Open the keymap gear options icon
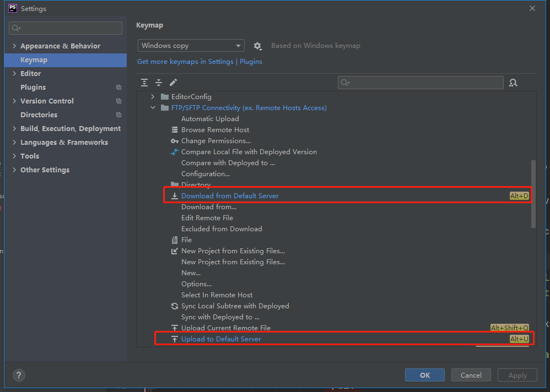The image size is (550, 392). click(x=257, y=46)
